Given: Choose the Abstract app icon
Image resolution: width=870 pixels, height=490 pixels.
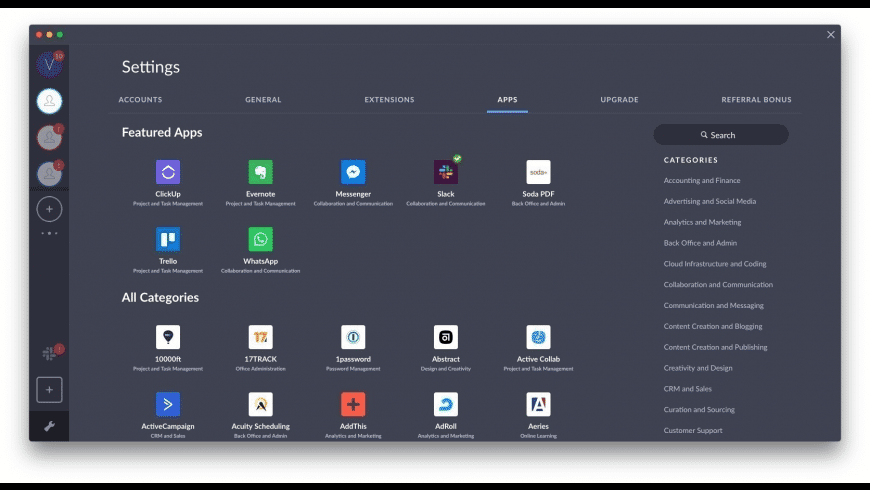Looking at the screenshot, I should [446, 337].
